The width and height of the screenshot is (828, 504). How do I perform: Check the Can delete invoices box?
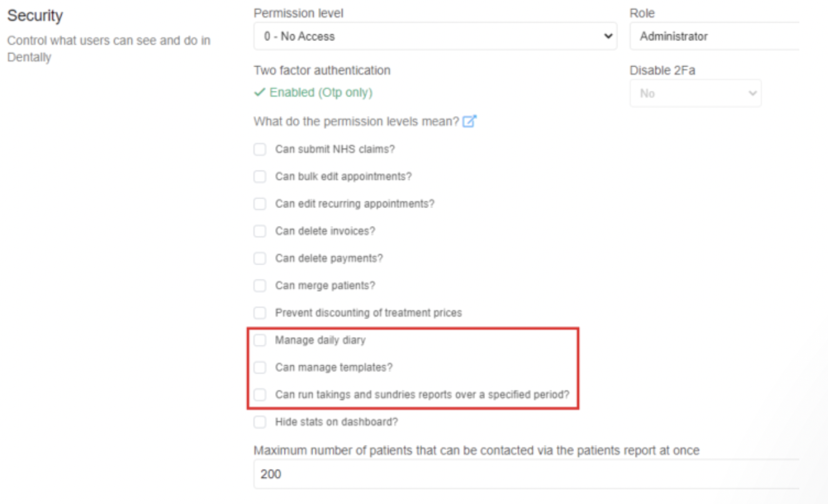[260, 231]
